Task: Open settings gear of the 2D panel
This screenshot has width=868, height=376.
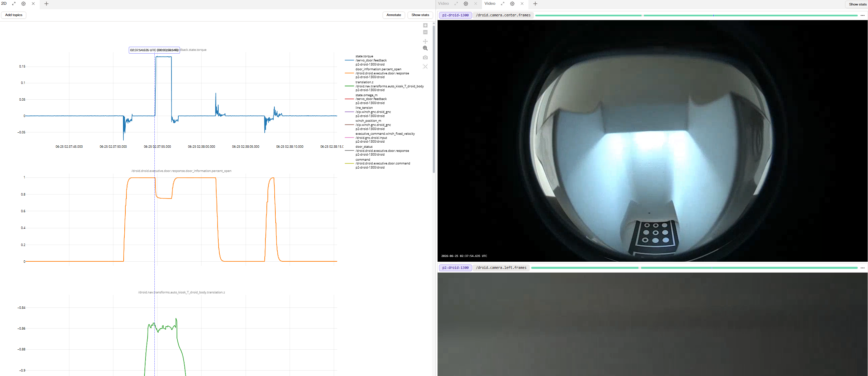Action: tap(24, 4)
